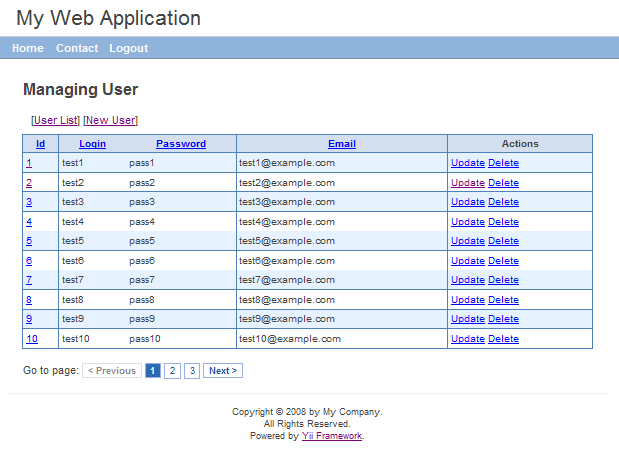Jump to page 3
Image resolution: width=619 pixels, height=454 pixels.
[191, 371]
